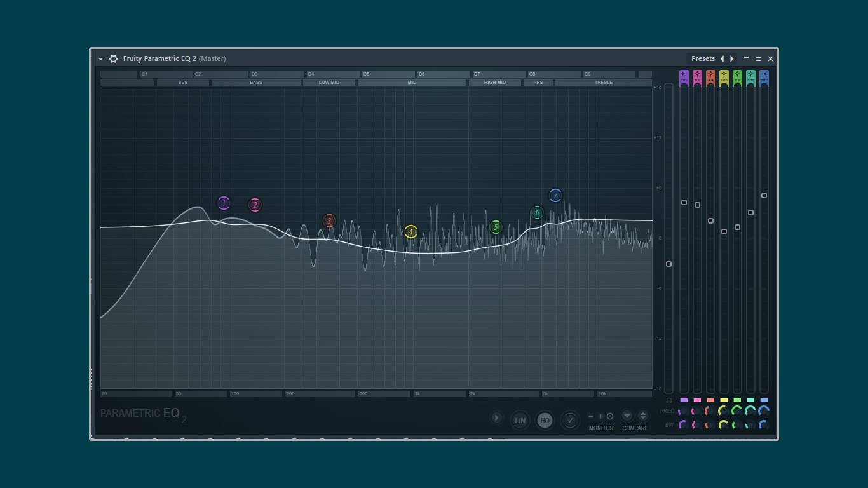868x488 pixels.
Task: Click the small play arrow button beside LIN
Action: click(497, 418)
